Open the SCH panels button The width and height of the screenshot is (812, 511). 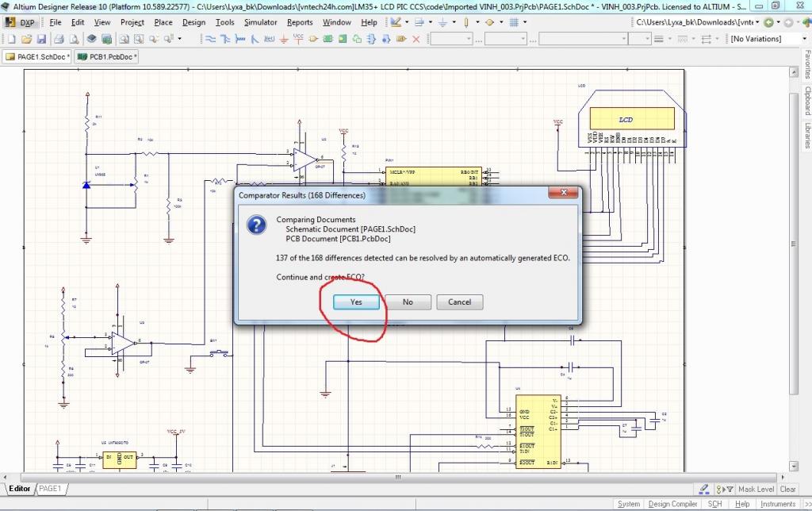click(x=715, y=504)
